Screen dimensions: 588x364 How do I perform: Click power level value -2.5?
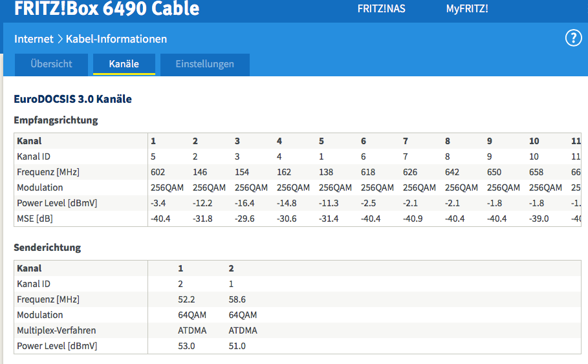coord(368,203)
